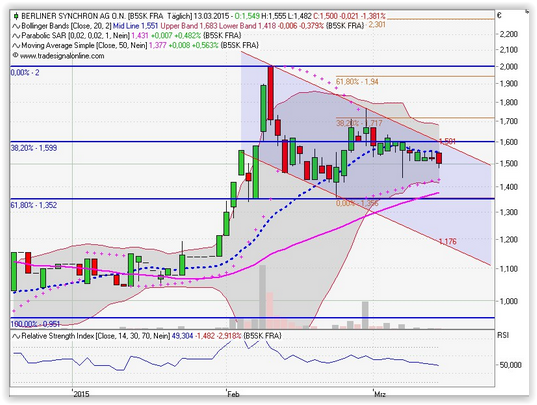The height and width of the screenshot is (405, 537).
Task: Click the Feb date axis label
Action: (x=233, y=394)
